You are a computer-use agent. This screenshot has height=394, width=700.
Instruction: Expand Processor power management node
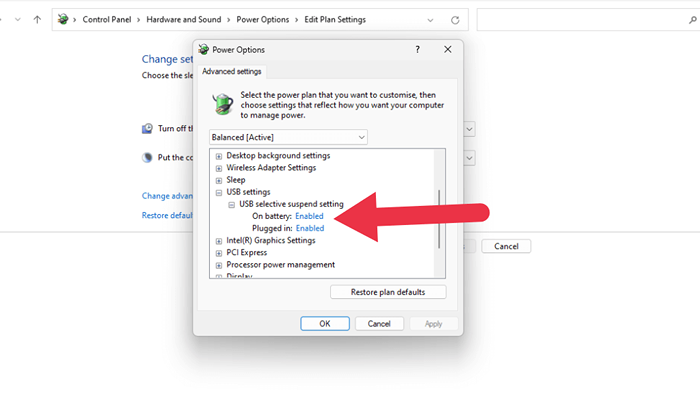point(219,265)
